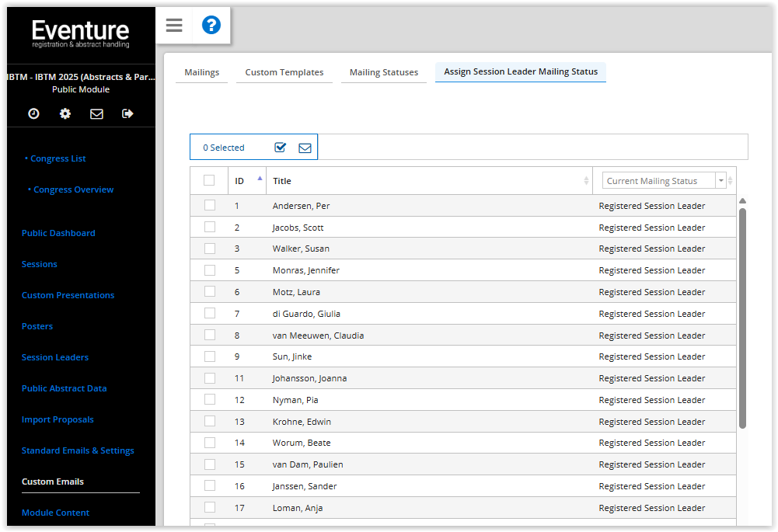
Task: Click the envelope icon in sidebar
Action: [96, 113]
